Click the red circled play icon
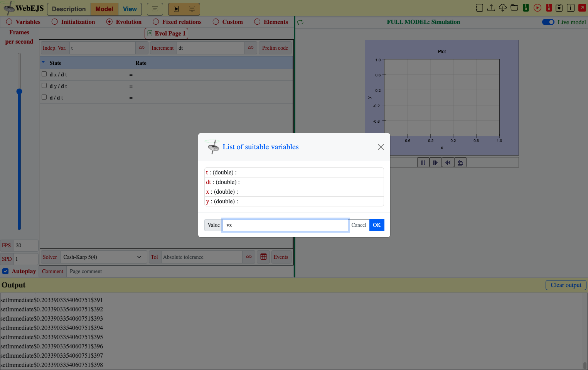The image size is (588, 370). [537, 8]
